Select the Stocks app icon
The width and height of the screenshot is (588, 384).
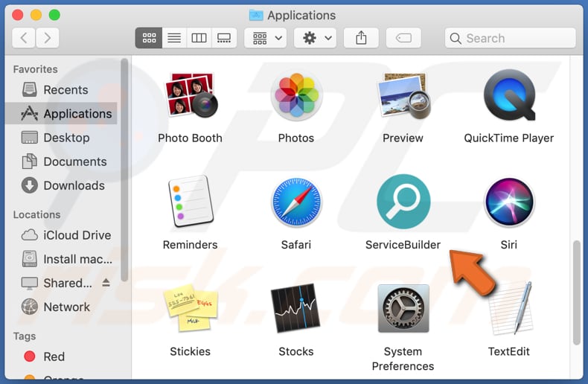coord(296,308)
